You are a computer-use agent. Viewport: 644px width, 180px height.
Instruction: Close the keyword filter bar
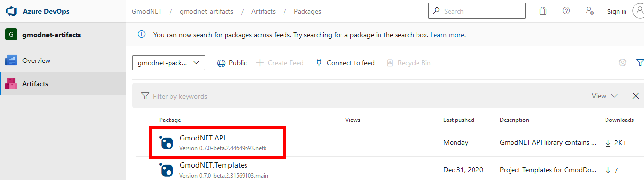click(x=636, y=96)
